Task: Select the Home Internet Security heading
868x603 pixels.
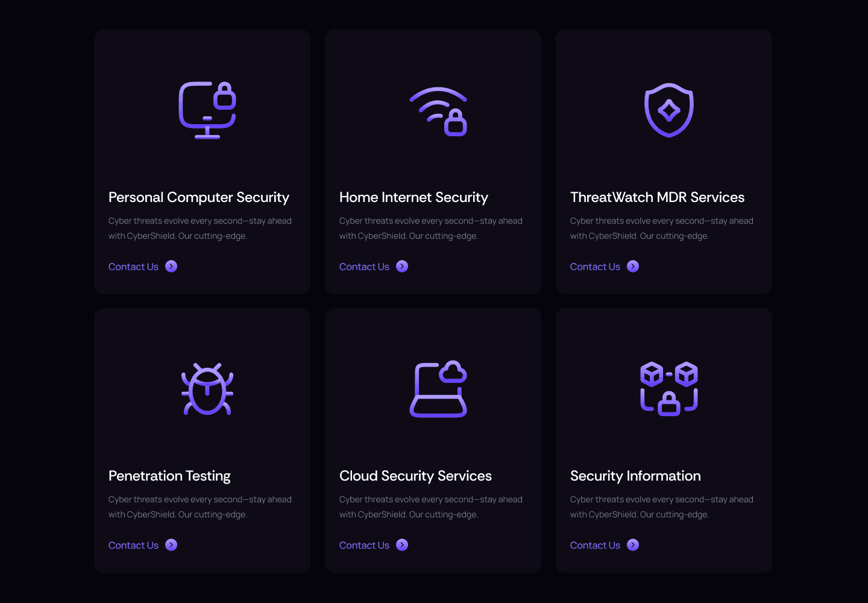Action: (x=414, y=198)
